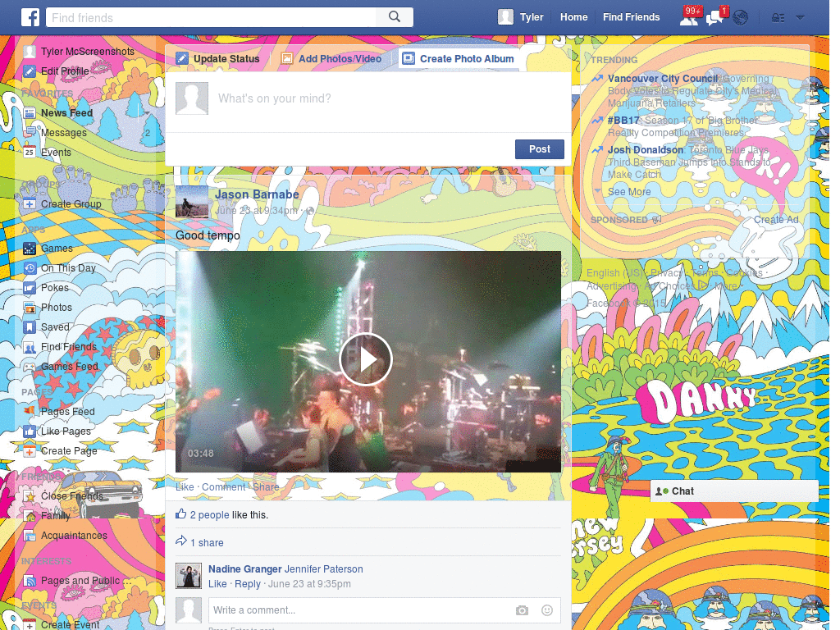Click into the Find friends search field
The height and width of the screenshot is (630, 840).
[x=211, y=17]
